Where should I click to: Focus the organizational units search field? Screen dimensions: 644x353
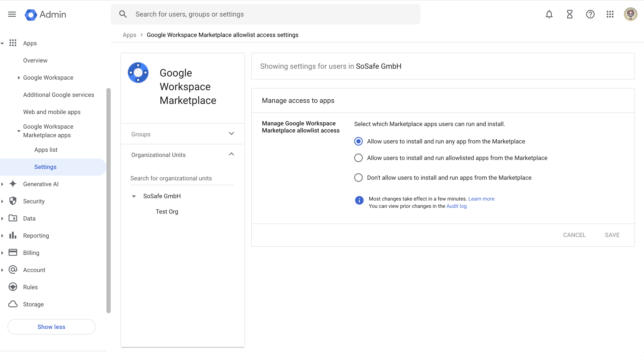point(182,178)
